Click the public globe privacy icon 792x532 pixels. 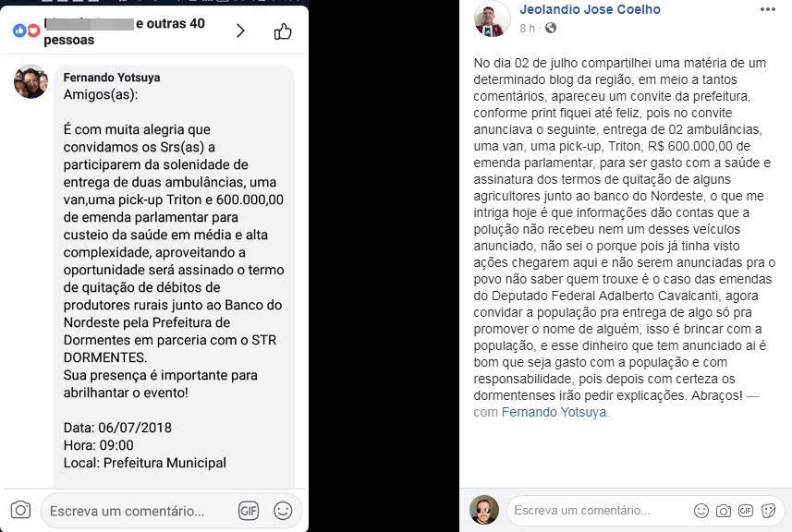click(551, 29)
